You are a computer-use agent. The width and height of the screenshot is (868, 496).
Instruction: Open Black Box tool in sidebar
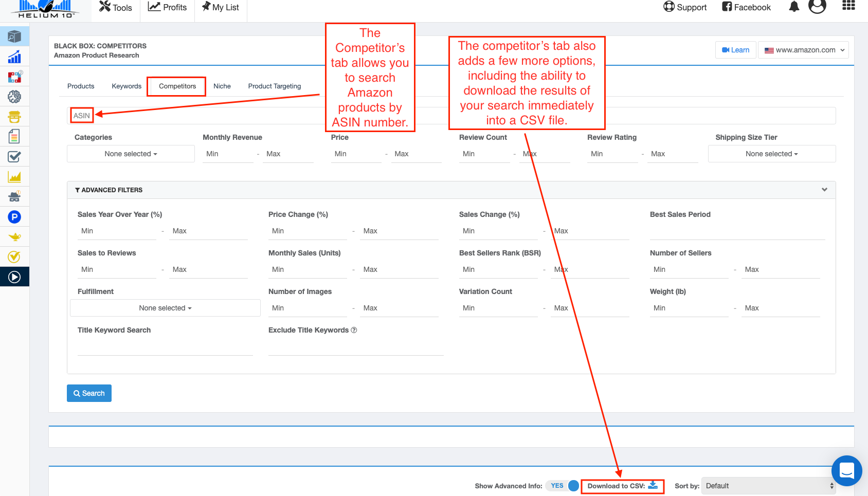14,36
